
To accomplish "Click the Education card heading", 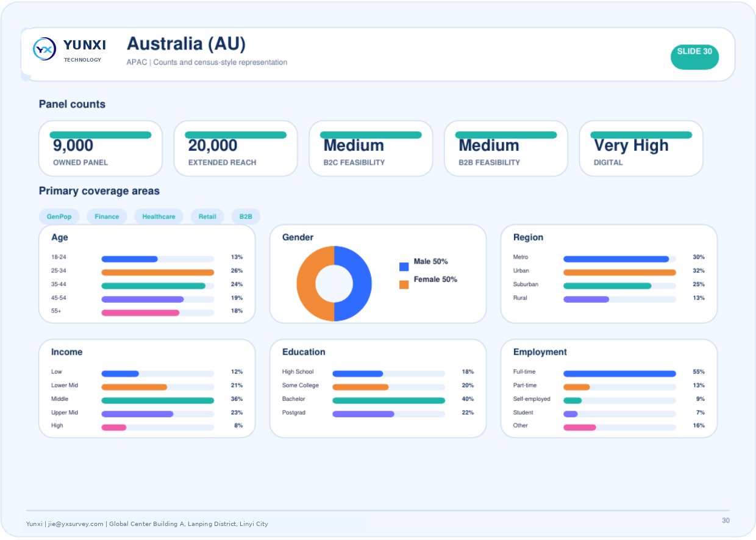I will [304, 352].
